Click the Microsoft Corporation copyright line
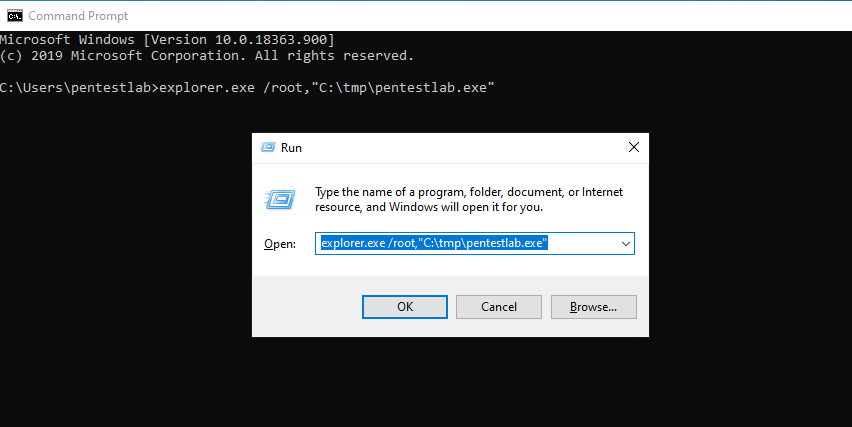This screenshot has width=852, height=427. tap(207, 56)
